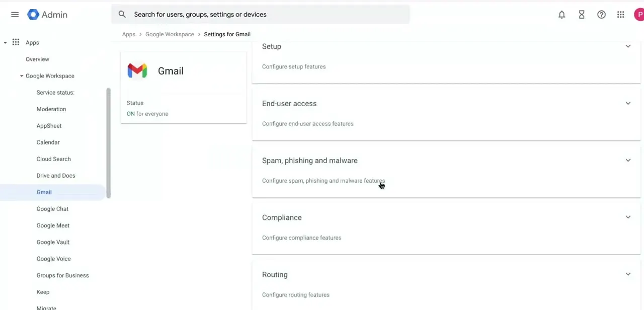Open Cloud Search in the sidebar
Screen dimensions: 644x310
coord(53,159)
